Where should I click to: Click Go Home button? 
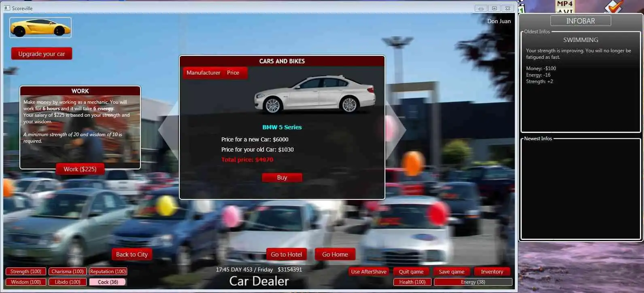tap(335, 254)
